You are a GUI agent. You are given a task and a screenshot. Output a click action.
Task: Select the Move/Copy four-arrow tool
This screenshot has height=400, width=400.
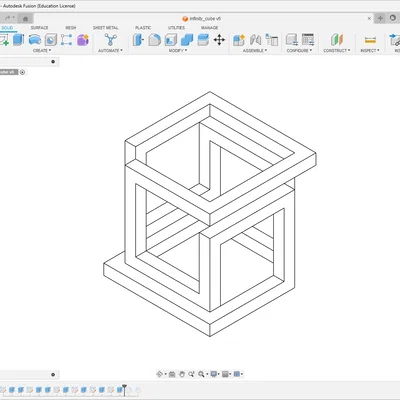(219, 40)
